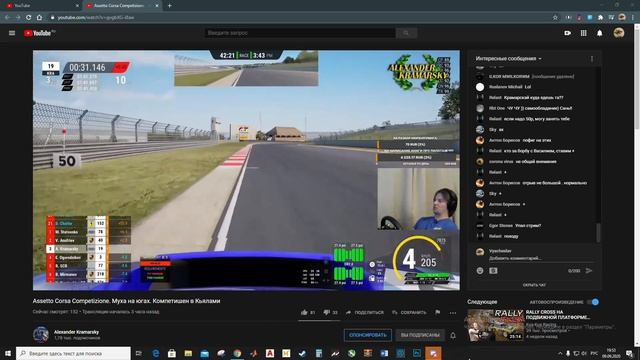Send the chat message arrow
Screen dimensions: 640x360
point(589,271)
